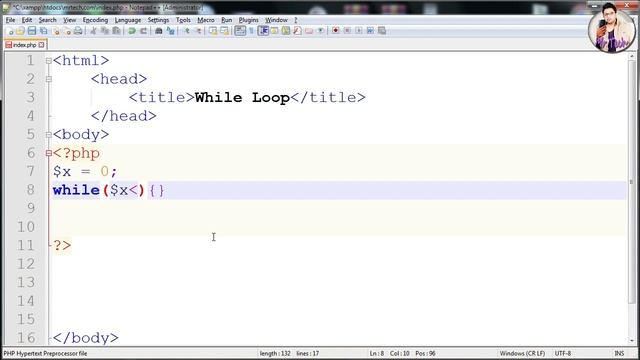640x360 pixels.
Task: Click the Zoom Out toolbar icon
Action: (198, 31)
